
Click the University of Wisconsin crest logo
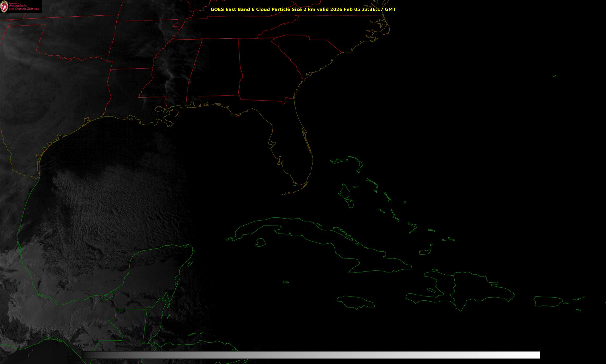coord(4,7)
